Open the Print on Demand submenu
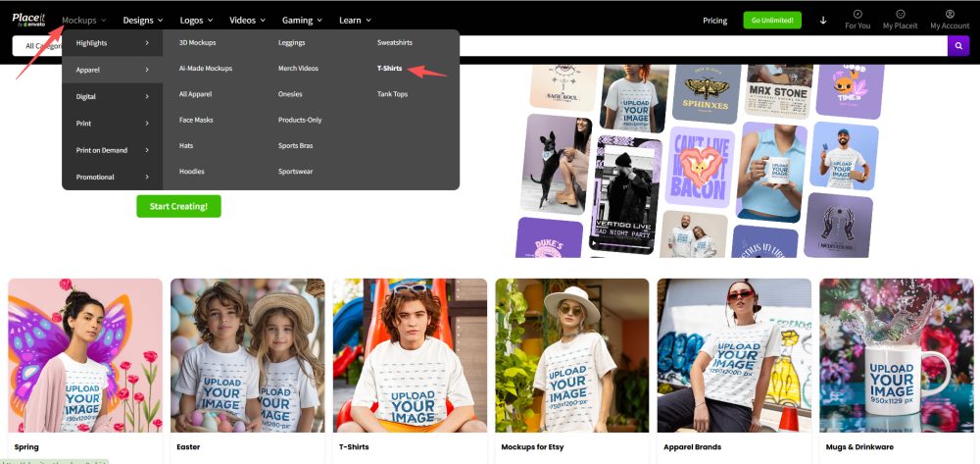Screen dimensions: 980x464 click(x=113, y=150)
